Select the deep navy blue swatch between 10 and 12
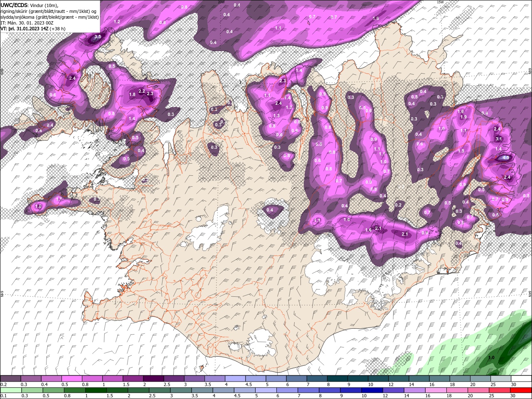The width and height of the screenshot is (532, 399). point(372,390)
